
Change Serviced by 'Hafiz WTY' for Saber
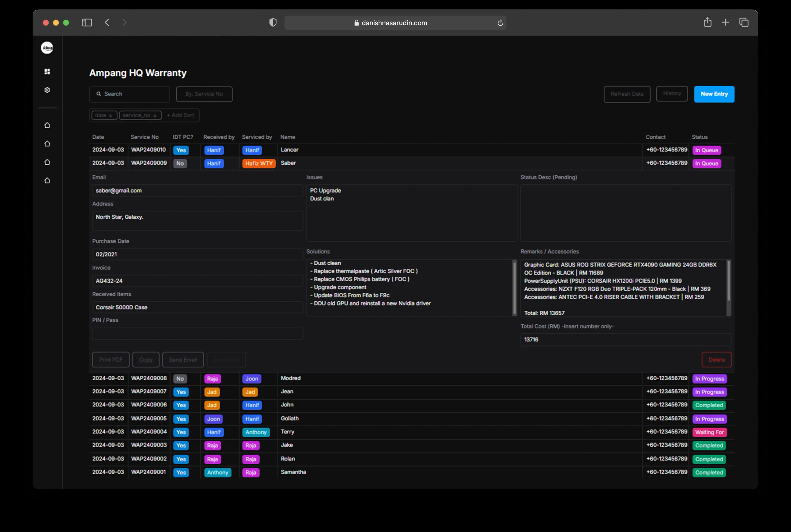click(x=259, y=164)
